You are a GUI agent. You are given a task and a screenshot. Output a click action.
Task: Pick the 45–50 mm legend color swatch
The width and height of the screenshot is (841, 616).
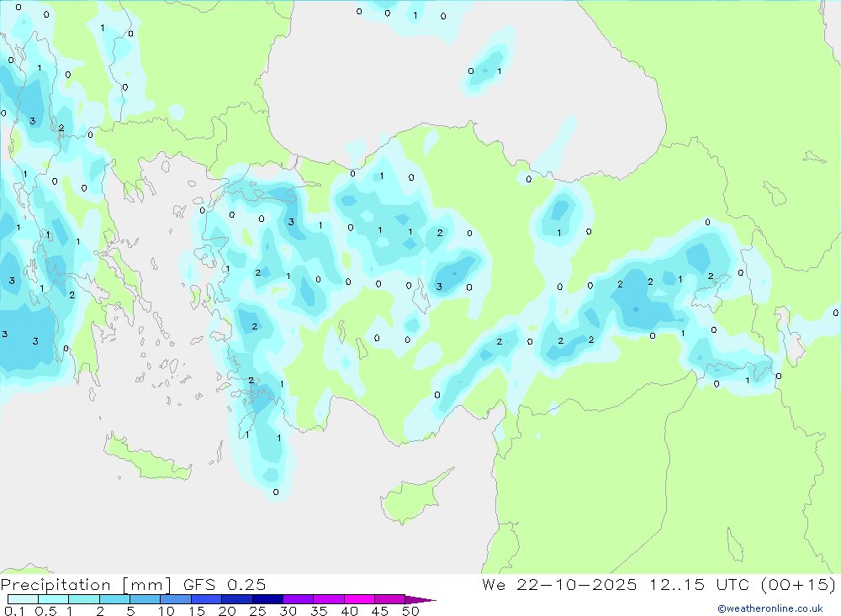click(390, 599)
